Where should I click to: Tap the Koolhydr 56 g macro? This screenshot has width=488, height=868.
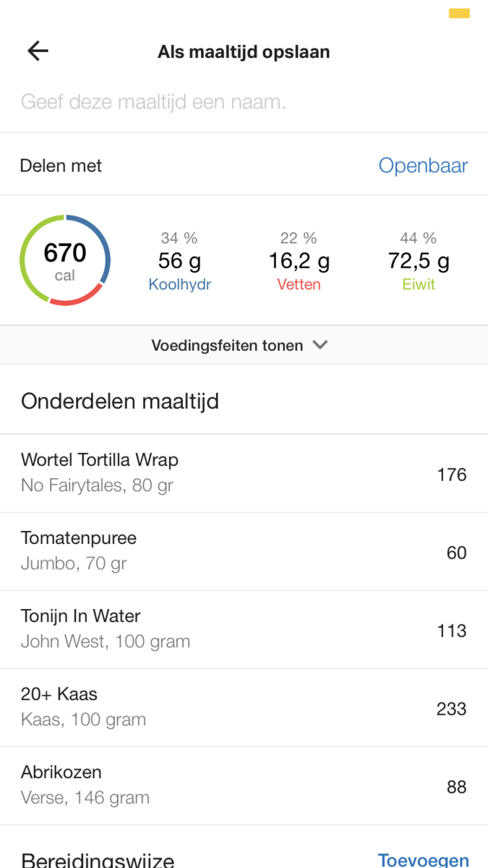pyautogui.click(x=179, y=261)
